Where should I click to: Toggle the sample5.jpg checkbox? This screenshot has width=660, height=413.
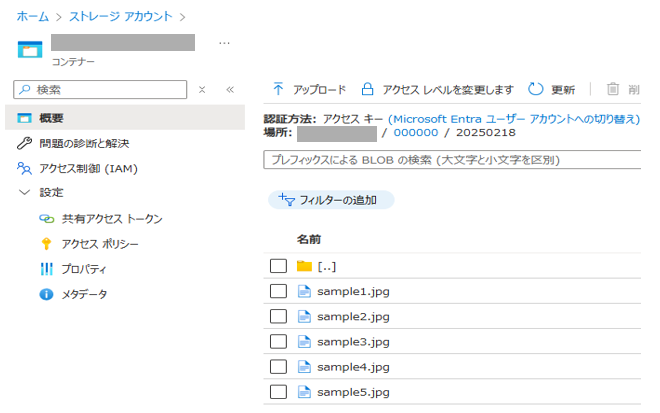click(278, 392)
